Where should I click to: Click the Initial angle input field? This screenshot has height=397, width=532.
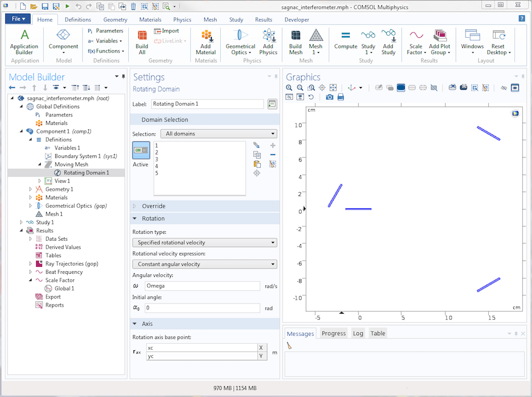coord(203,308)
